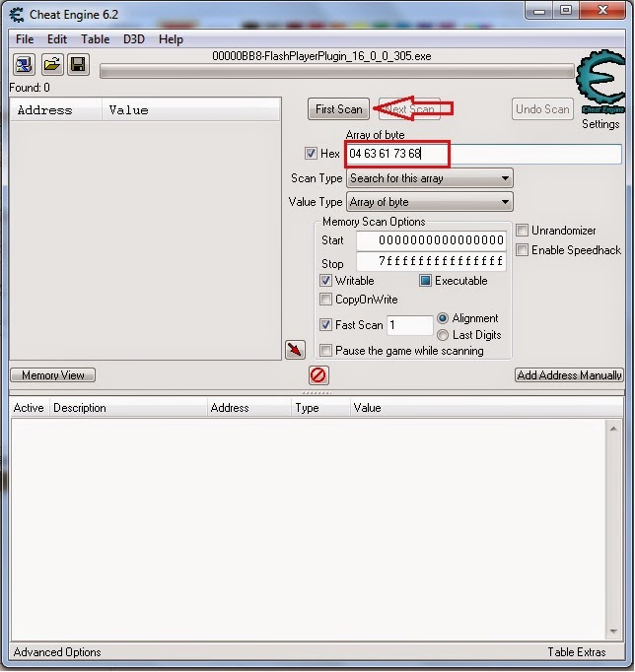Open the Value Type dropdown
This screenshot has height=672, width=635.
point(429,202)
